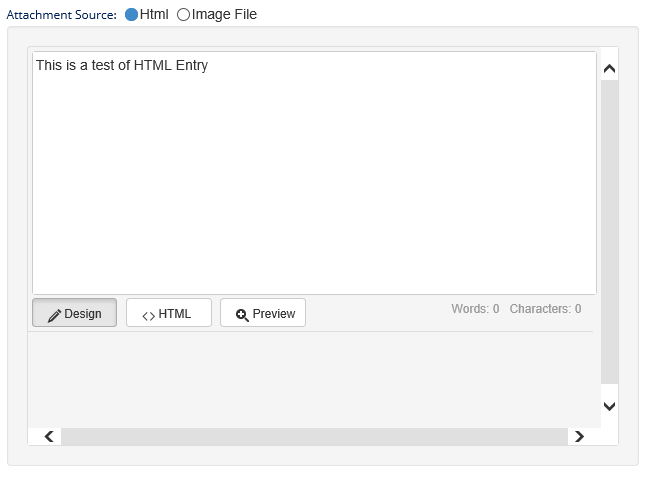Click the pencil icon on Design button
The width and height of the screenshot is (651, 482).
coord(55,314)
